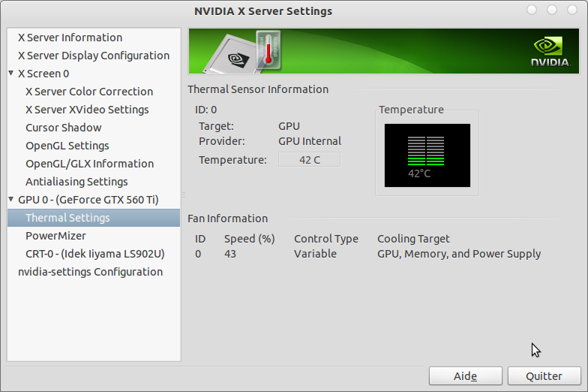Screen dimensions: 588x392
Task: Select Cursor Shadow in the sidebar
Action: pos(63,128)
